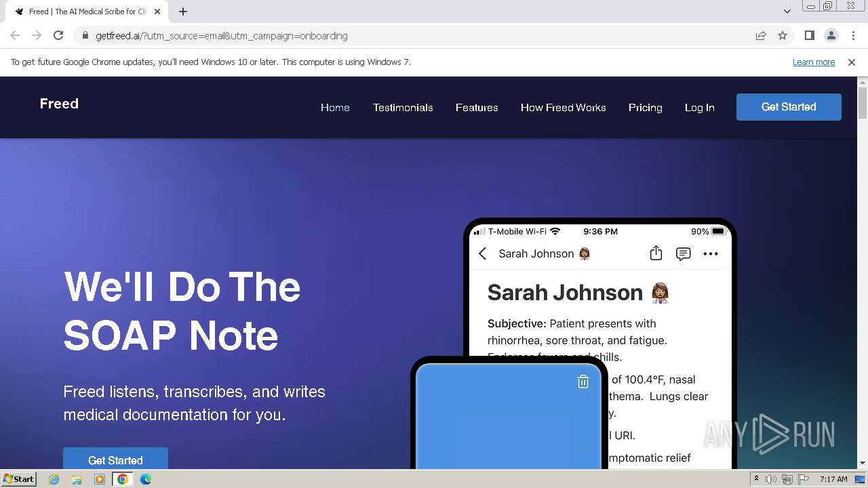
Task: Go back with the browser back arrow
Action: (15, 35)
